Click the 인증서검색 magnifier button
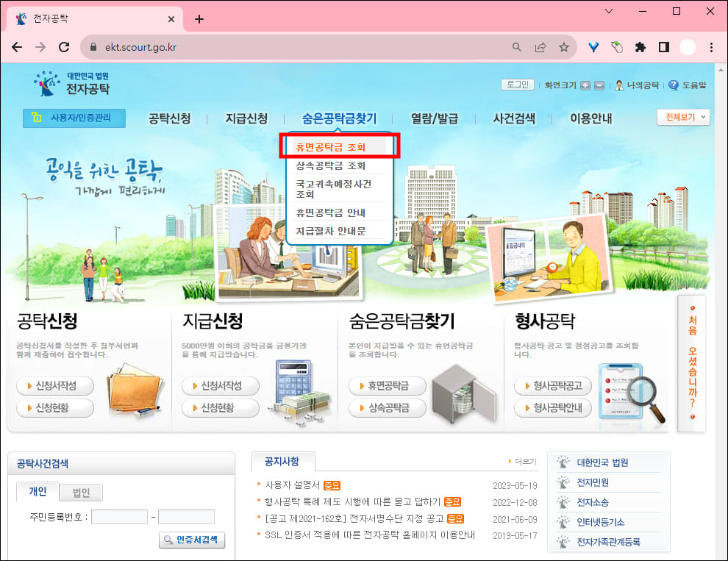 coord(192,540)
